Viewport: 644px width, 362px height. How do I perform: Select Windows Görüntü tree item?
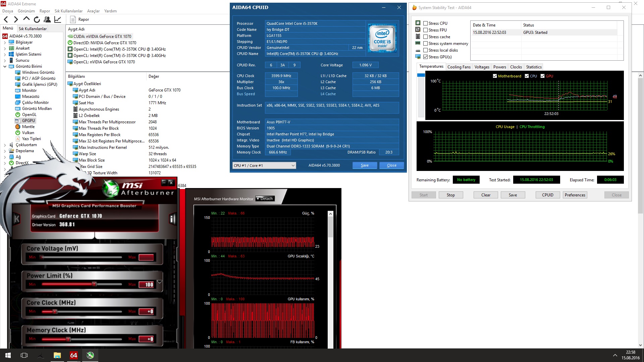coord(38,72)
